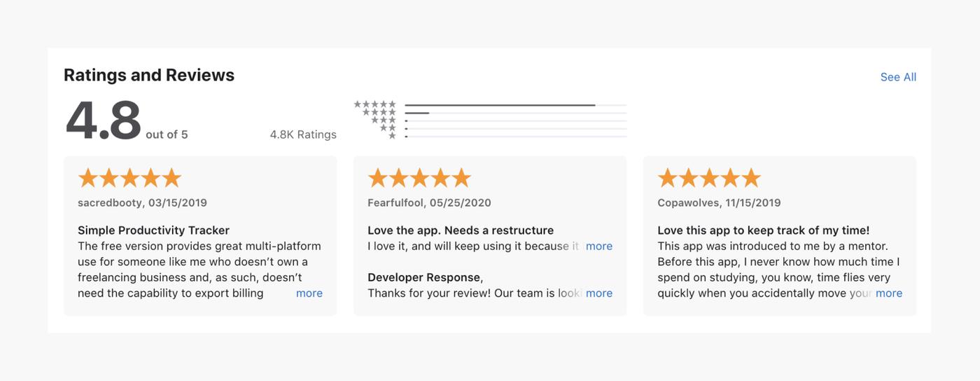Click the five-star row in rating histogram
The width and height of the screenshot is (980, 381).
pos(375,104)
